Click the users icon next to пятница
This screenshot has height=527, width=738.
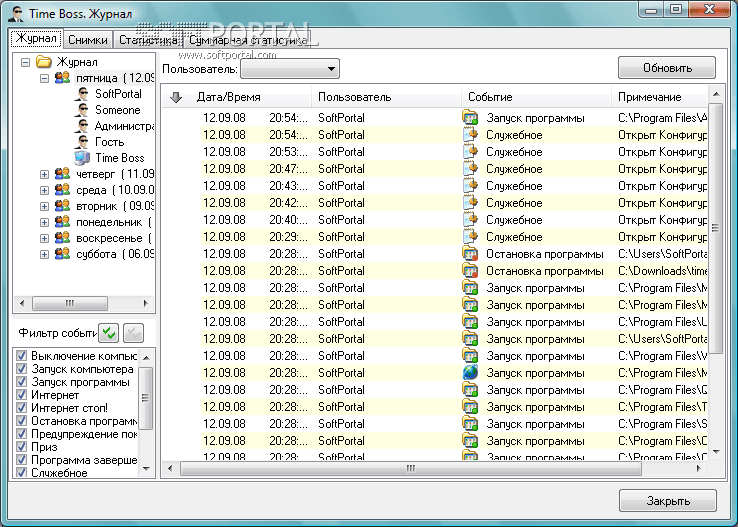(62, 78)
